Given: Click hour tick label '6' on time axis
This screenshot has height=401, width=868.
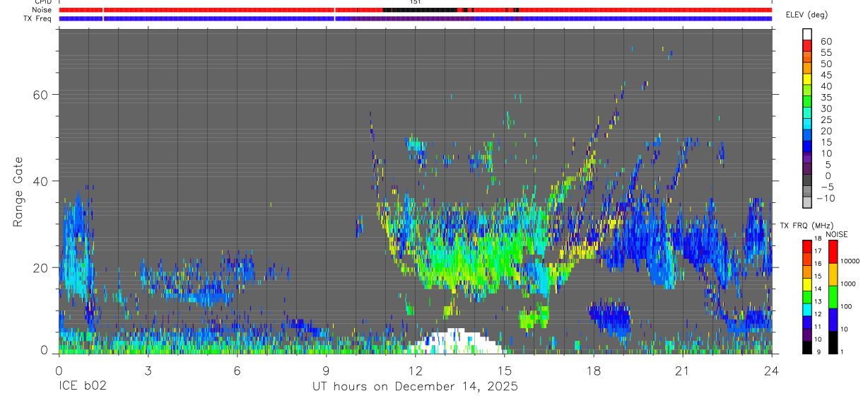Looking at the screenshot, I should (237, 371).
